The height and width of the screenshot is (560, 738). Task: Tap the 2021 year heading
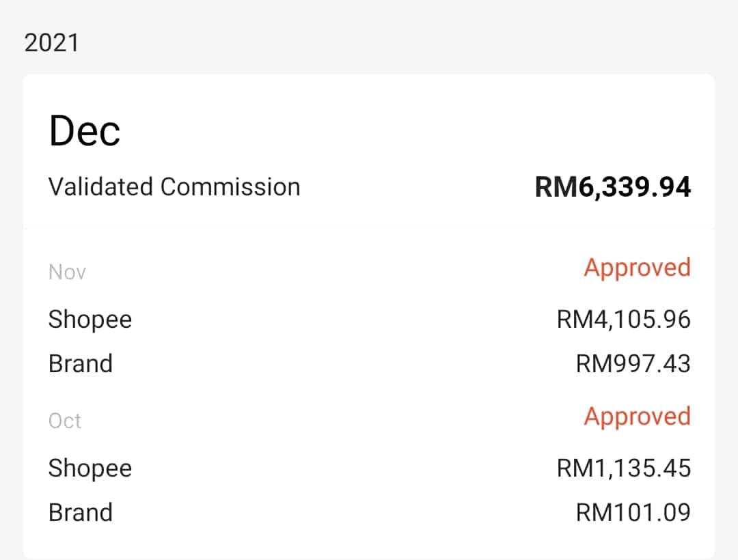52,43
